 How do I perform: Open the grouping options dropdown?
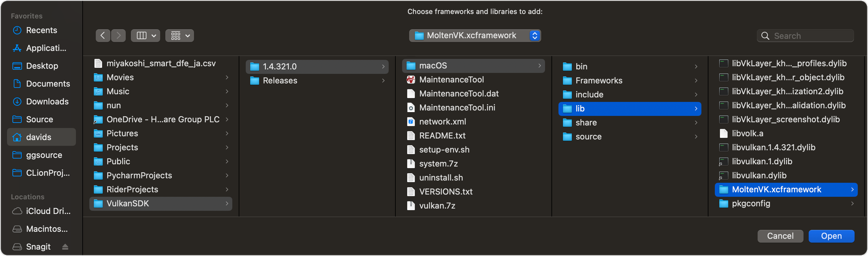[180, 36]
